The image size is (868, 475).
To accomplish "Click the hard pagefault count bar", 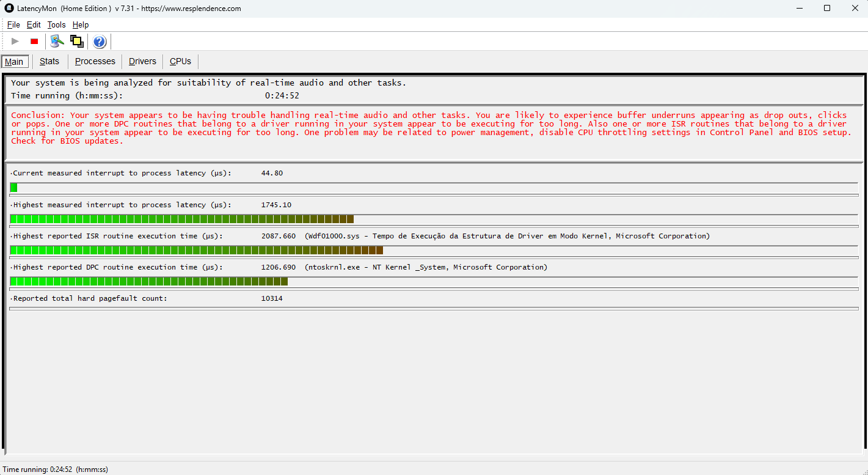I will 434,309.
